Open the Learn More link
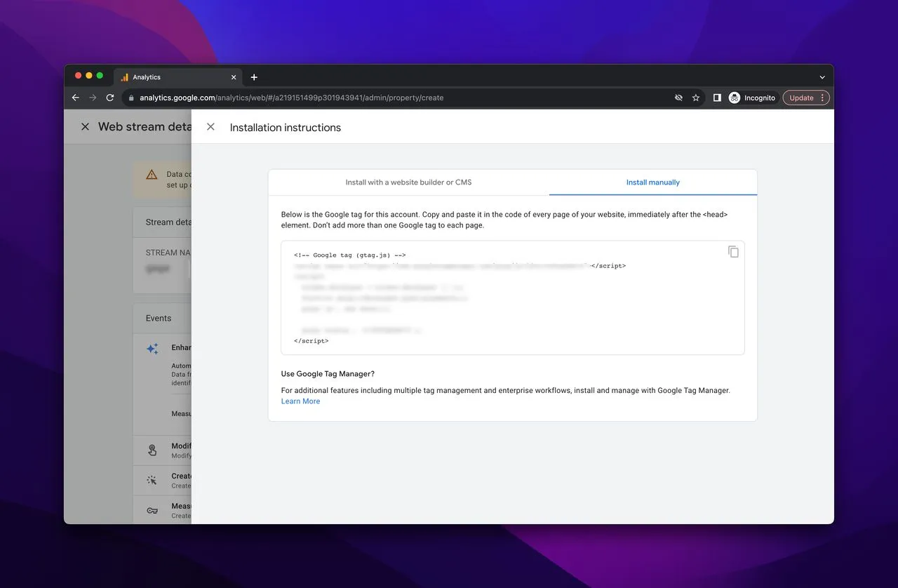The width and height of the screenshot is (898, 588). coord(300,401)
